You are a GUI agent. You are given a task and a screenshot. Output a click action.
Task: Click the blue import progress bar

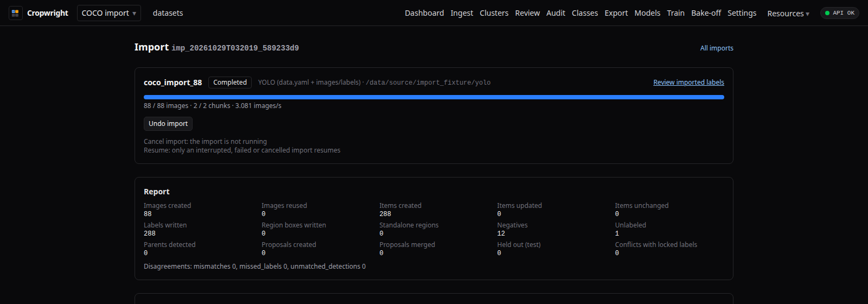pyautogui.click(x=434, y=97)
